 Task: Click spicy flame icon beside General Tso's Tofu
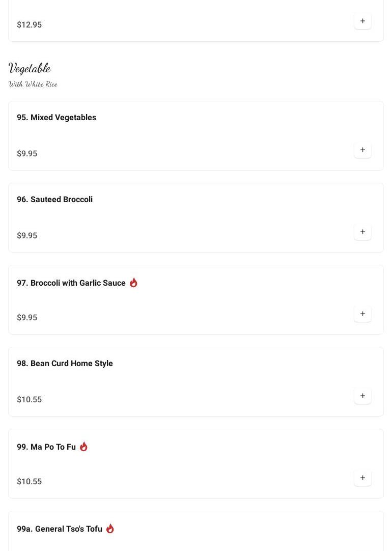110,529
